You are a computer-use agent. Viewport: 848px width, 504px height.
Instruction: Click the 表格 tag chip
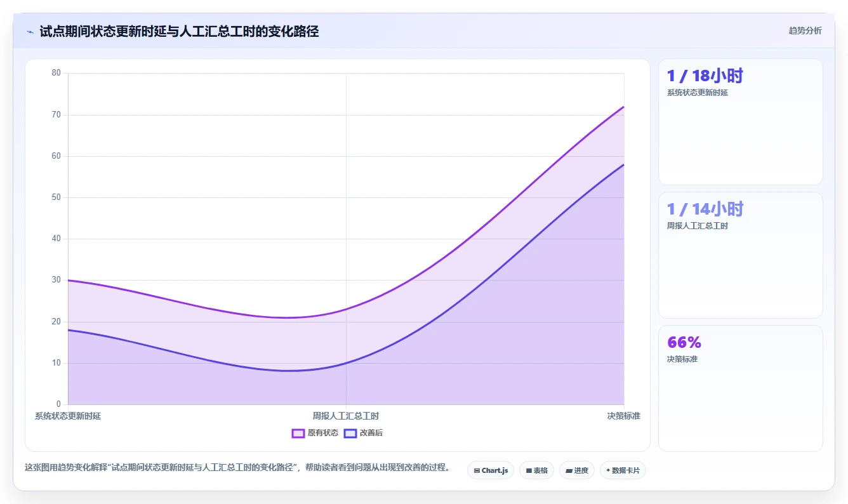pyautogui.click(x=536, y=470)
